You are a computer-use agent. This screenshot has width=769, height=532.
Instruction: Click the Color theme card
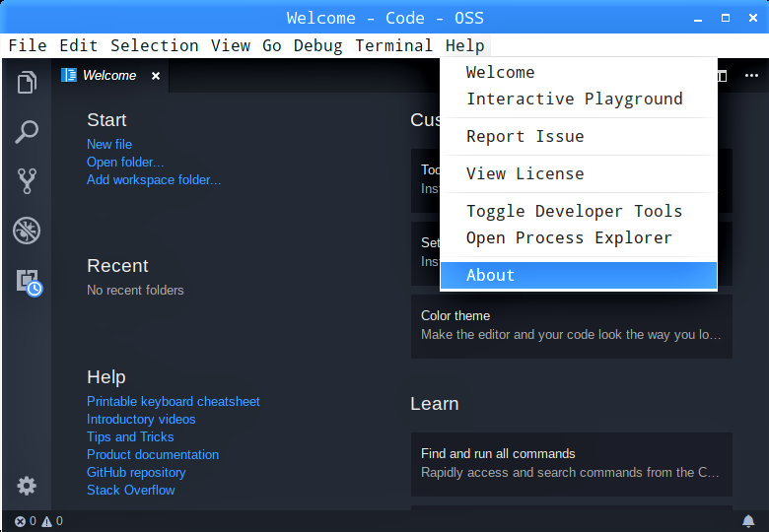(572, 326)
